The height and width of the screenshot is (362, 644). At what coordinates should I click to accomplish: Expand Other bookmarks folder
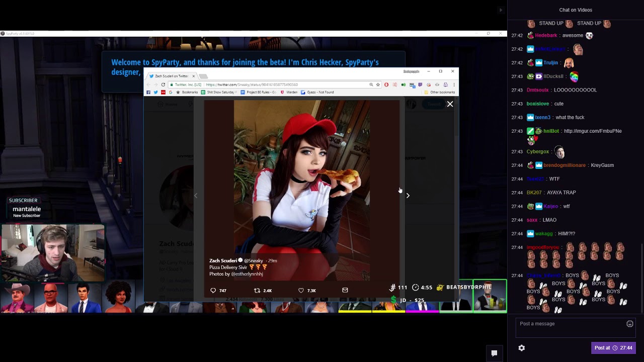pos(440,93)
